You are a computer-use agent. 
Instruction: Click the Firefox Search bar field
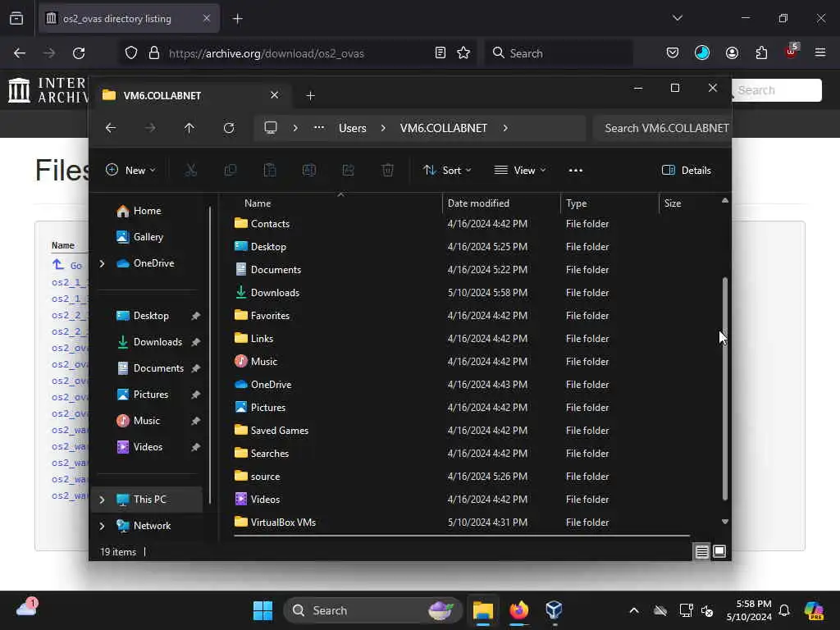pos(558,53)
